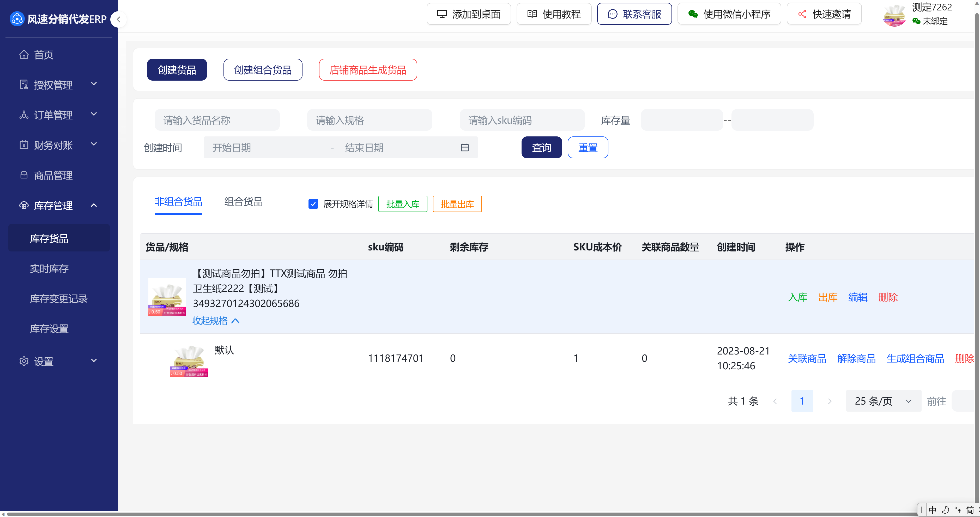Viewport: 980px width, 517px height.
Task: Click the WeChat icon on 使用微信小程序
Action: [693, 14]
